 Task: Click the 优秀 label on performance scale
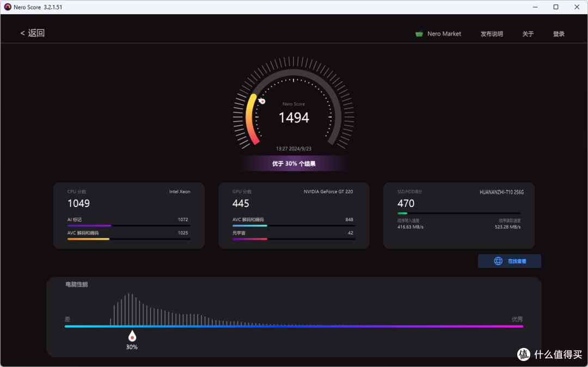[x=517, y=319]
